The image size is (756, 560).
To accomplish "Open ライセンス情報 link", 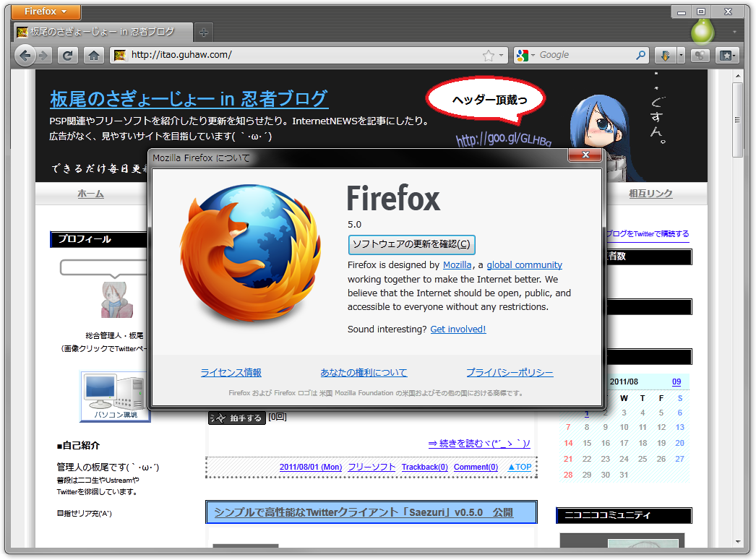I will tap(231, 373).
